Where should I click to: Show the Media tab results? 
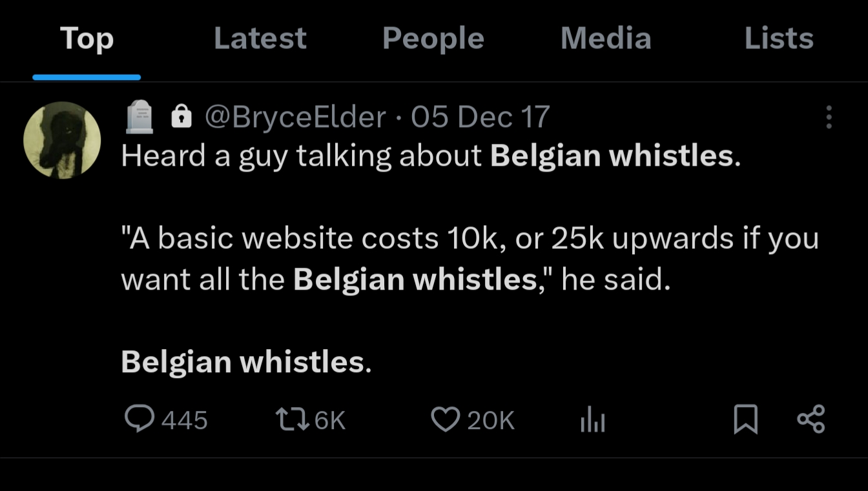pyautogui.click(x=606, y=39)
